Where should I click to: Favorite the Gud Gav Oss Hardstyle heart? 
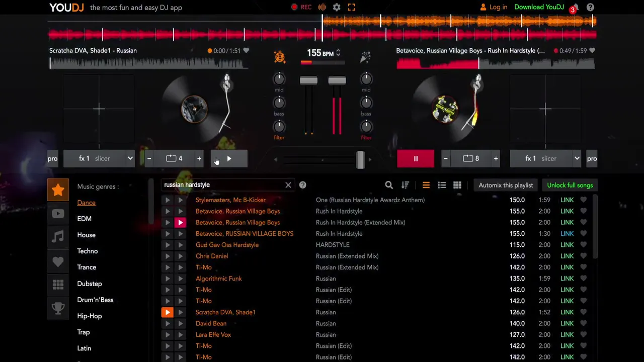(583, 245)
